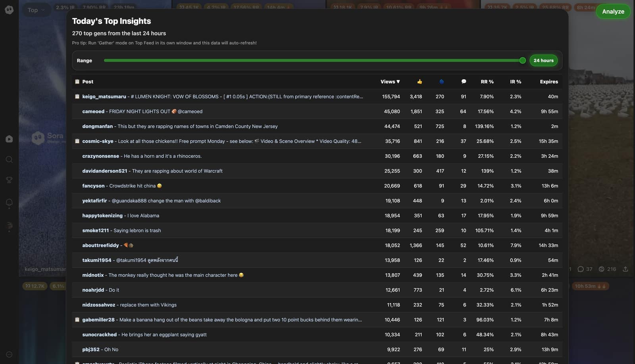Click the trophy icon in the left sidebar
The width and height of the screenshot is (635, 364).
(x=9, y=180)
